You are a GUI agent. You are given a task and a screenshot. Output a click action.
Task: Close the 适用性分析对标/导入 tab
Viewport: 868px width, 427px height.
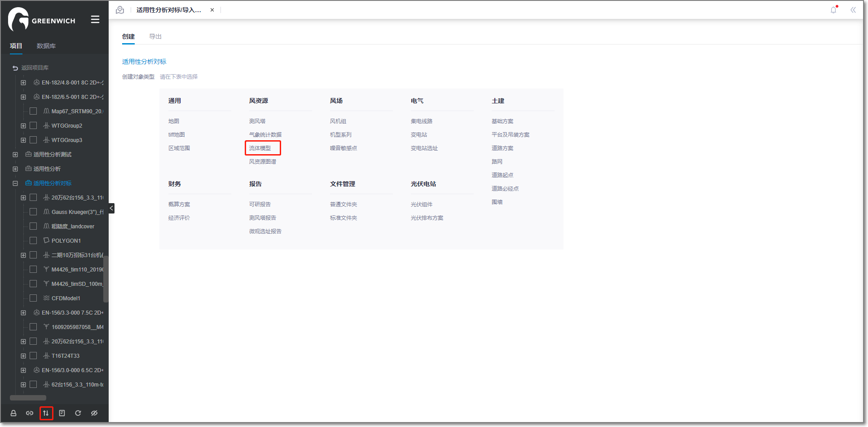point(212,10)
